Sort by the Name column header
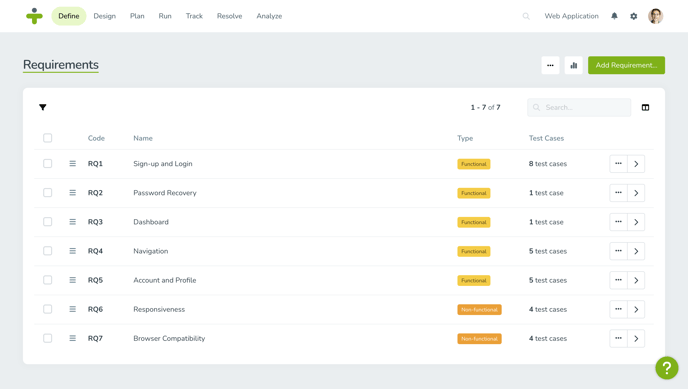688x389 pixels. click(x=143, y=138)
